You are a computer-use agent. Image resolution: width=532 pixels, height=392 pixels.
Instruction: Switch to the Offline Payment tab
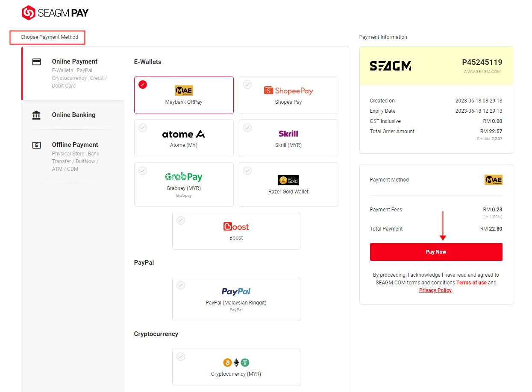[73, 156]
